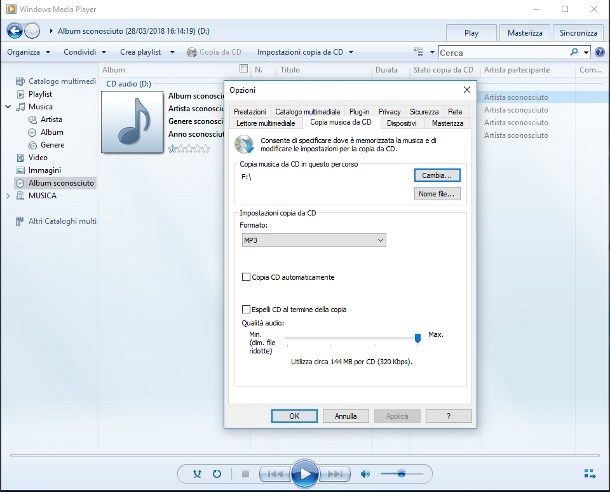Open the Formato MP3 dropdown

(314, 240)
